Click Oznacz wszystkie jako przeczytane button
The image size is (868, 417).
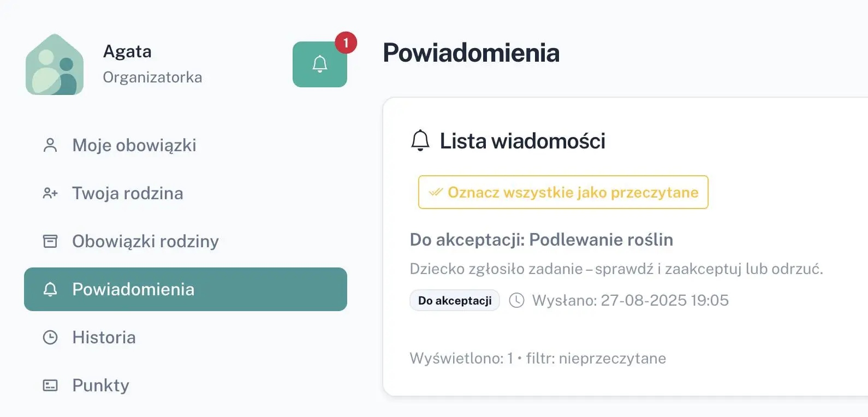(563, 192)
